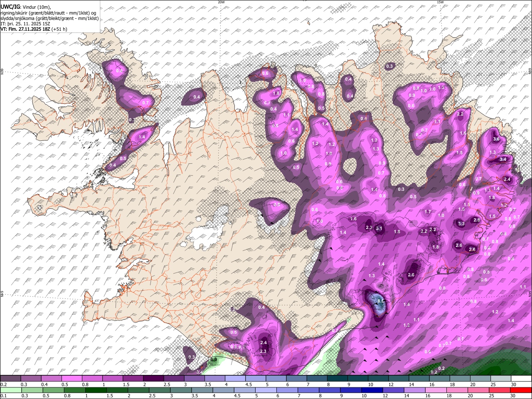Click the UWC/IG title text
Screen dimensions: 532x399
(x=10, y=7)
